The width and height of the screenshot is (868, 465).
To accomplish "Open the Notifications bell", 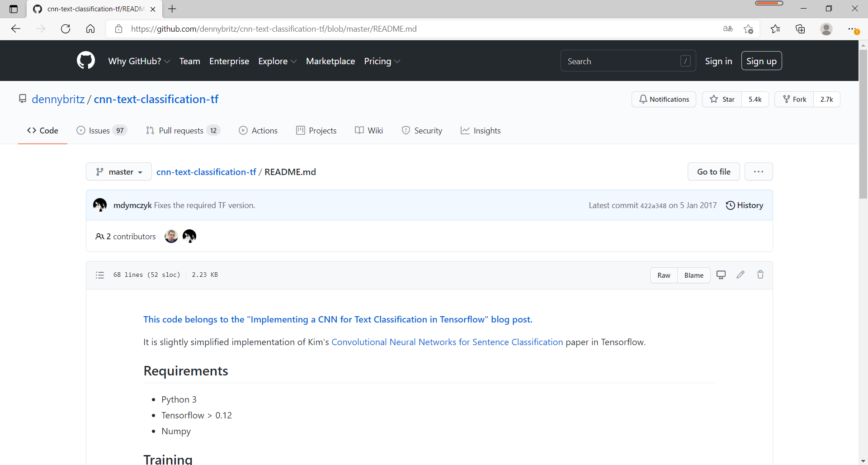I will tap(664, 99).
